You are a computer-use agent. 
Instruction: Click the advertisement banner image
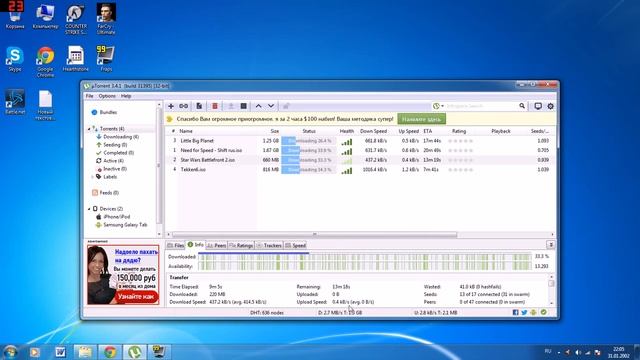click(x=123, y=275)
